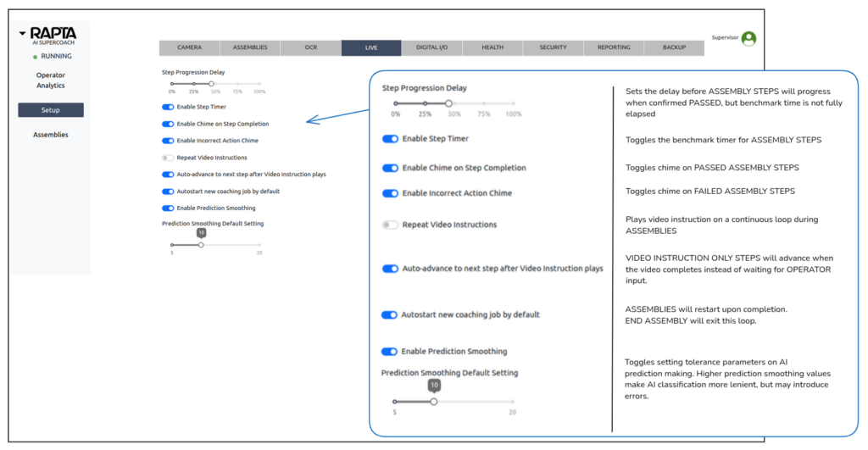This screenshot has height=450, width=868.
Task: Turn off Enable Incorrect Action Chime
Action: click(168, 141)
